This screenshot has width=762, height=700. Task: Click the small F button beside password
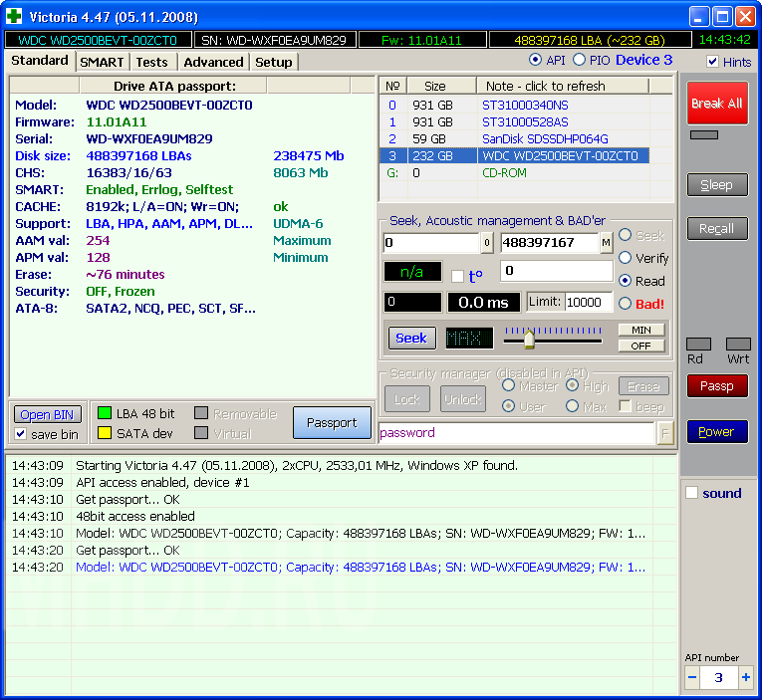[665, 433]
